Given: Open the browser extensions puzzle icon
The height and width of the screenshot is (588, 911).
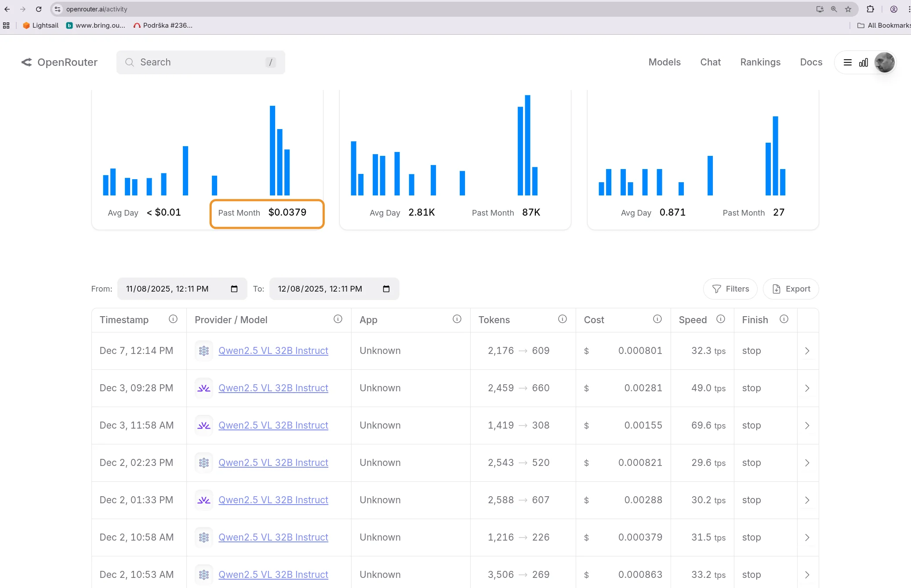Looking at the screenshot, I should (x=870, y=9).
